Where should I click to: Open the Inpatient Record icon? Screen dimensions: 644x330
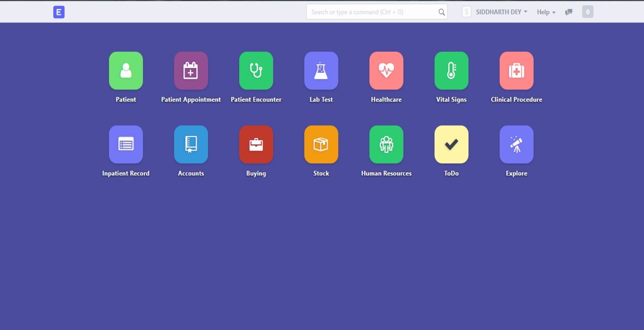[125, 144]
